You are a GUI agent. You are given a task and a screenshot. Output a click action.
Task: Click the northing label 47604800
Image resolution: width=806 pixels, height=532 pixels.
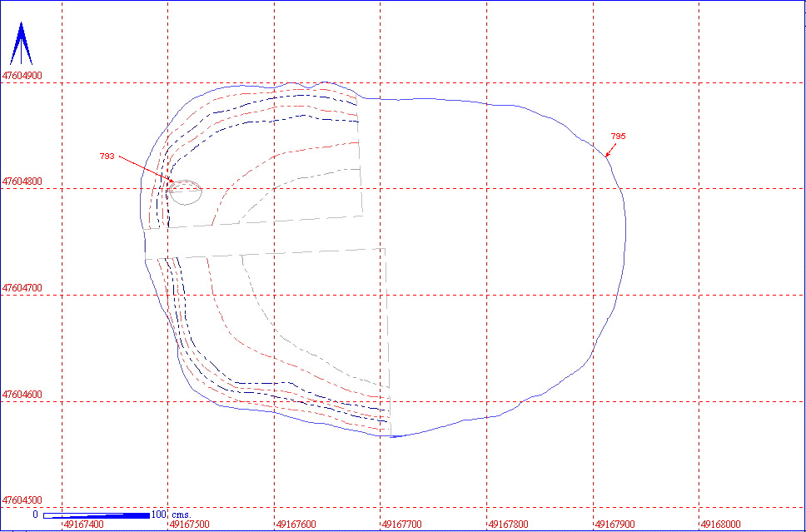coord(22,181)
